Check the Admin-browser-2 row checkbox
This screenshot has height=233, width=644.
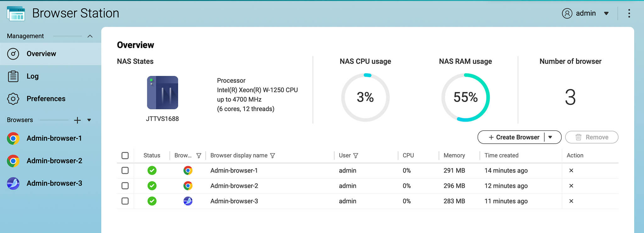(125, 186)
